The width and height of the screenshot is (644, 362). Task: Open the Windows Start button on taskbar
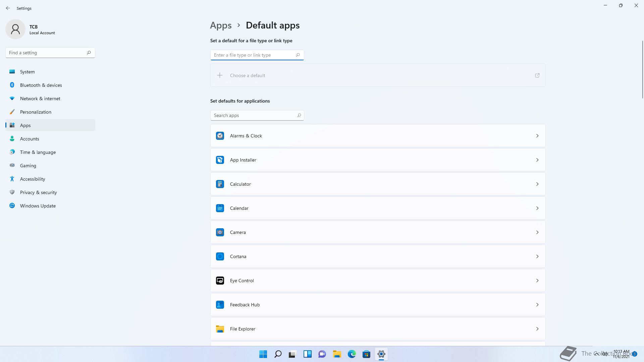[x=263, y=354]
